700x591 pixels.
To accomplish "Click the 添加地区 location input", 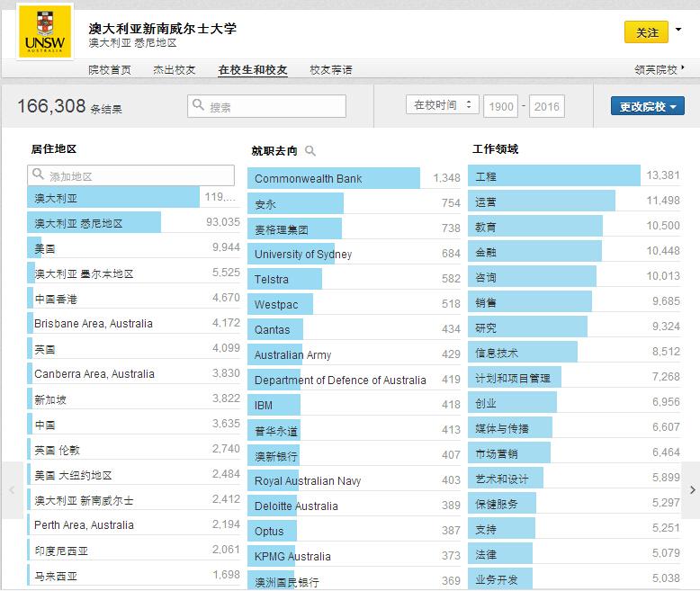I will (130, 175).
